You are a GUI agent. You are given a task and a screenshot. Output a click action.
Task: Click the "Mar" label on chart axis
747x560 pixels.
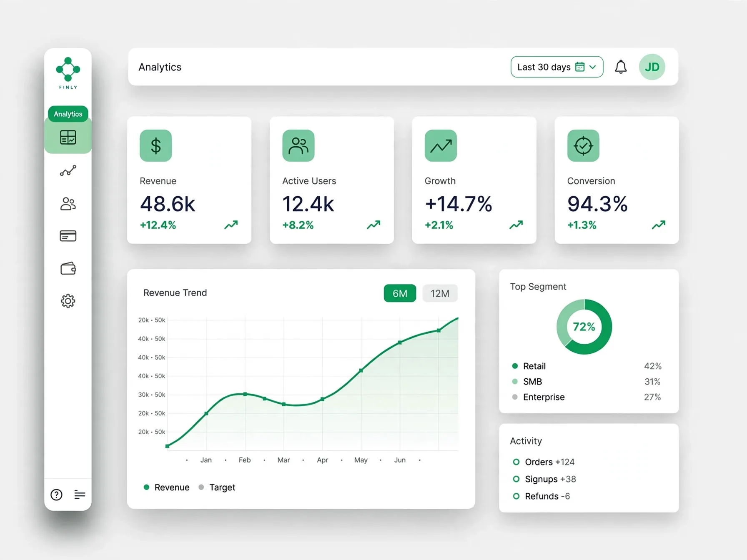click(283, 460)
